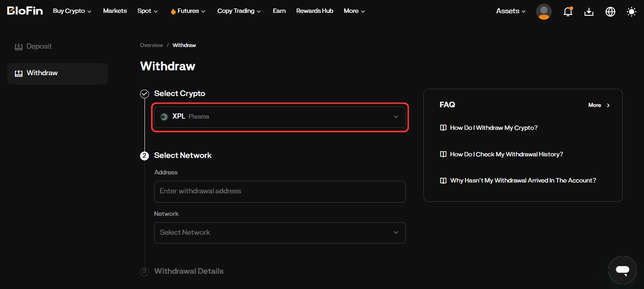The image size is (644, 289).
Task: Open the Futures menu
Action: point(188,11)
